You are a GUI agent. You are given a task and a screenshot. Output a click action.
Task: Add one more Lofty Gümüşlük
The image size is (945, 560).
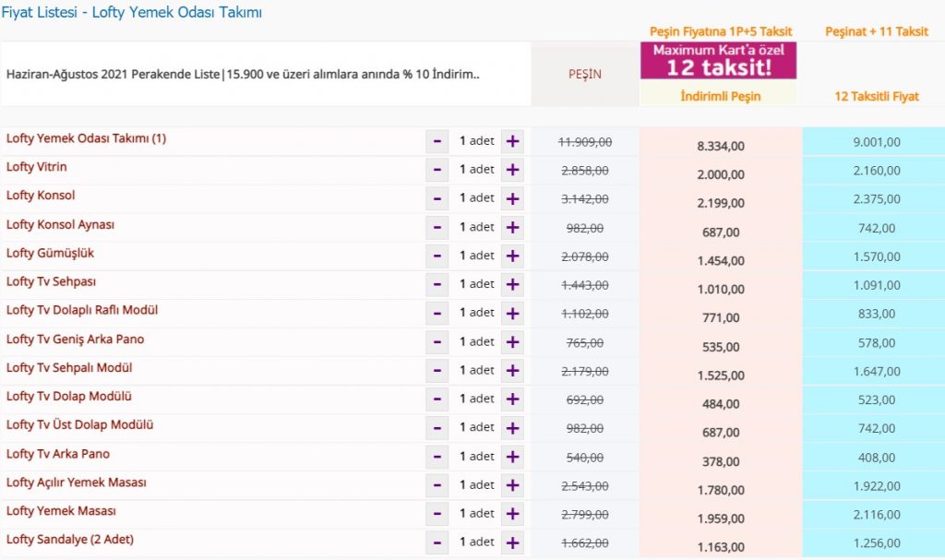click(x=512, y=256)
